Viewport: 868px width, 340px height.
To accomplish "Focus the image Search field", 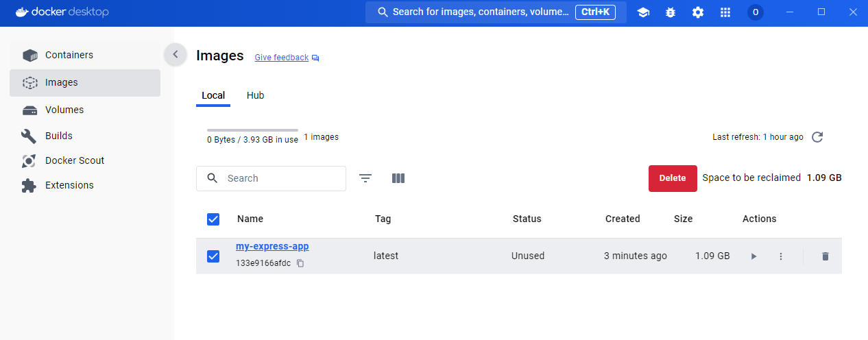I will tap(271, 178).
